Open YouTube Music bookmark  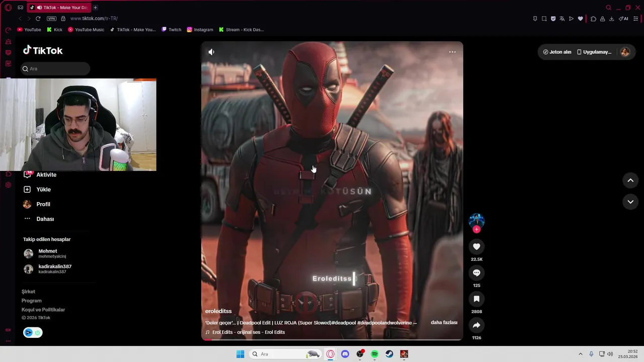[86, 30]
